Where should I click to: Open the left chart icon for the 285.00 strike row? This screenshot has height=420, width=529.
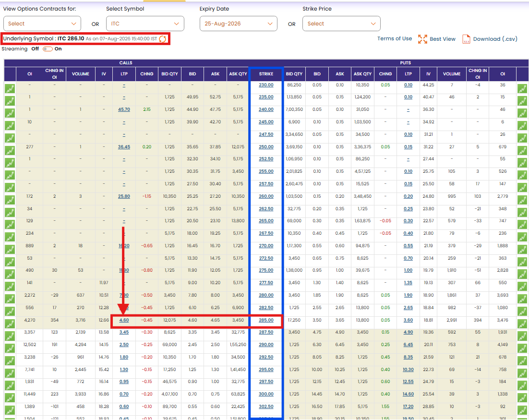coord(10,324)
